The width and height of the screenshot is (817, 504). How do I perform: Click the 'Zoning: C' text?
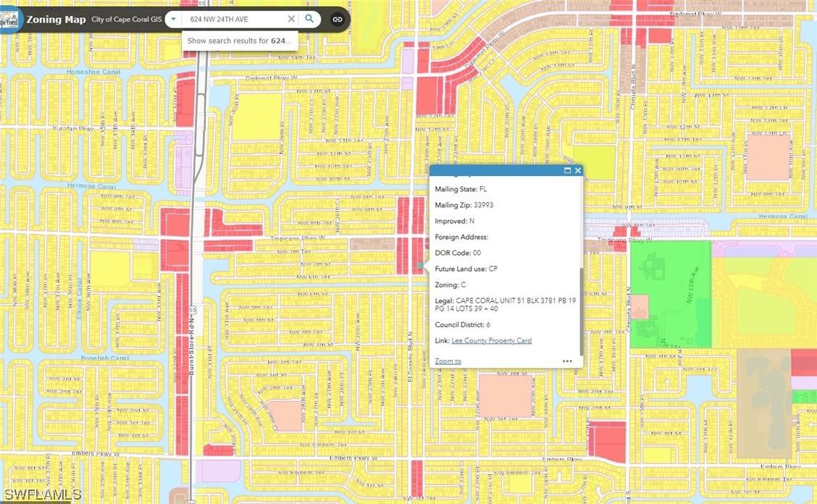pyautogui.click(x=451, y=285)
